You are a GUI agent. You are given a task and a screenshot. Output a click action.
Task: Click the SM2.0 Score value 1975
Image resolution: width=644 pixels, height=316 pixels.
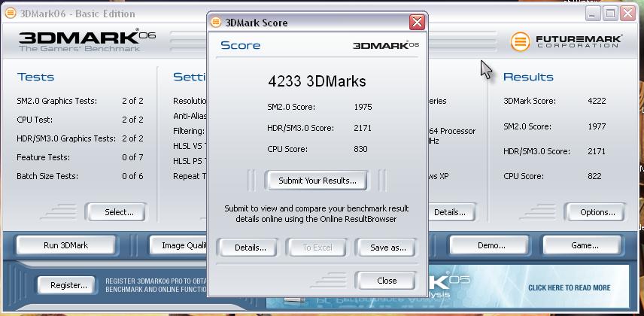(x=363, y=108)
